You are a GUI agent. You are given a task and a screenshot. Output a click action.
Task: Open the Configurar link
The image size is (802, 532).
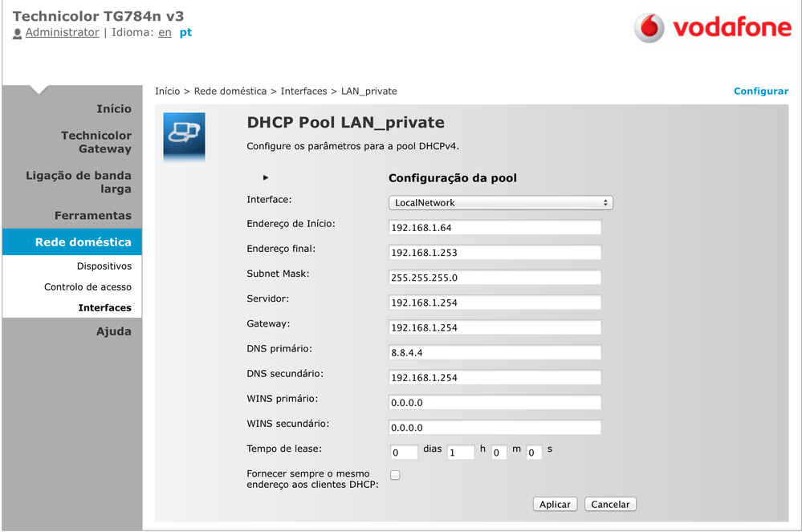(x=760, y=91)
